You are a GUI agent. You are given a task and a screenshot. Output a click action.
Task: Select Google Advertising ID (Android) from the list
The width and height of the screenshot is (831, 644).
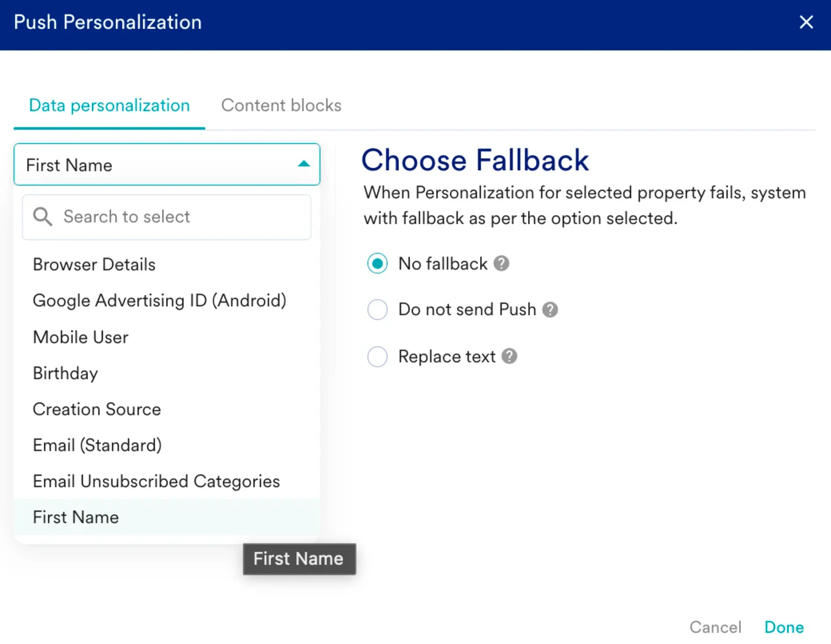(x=159, y=300)
